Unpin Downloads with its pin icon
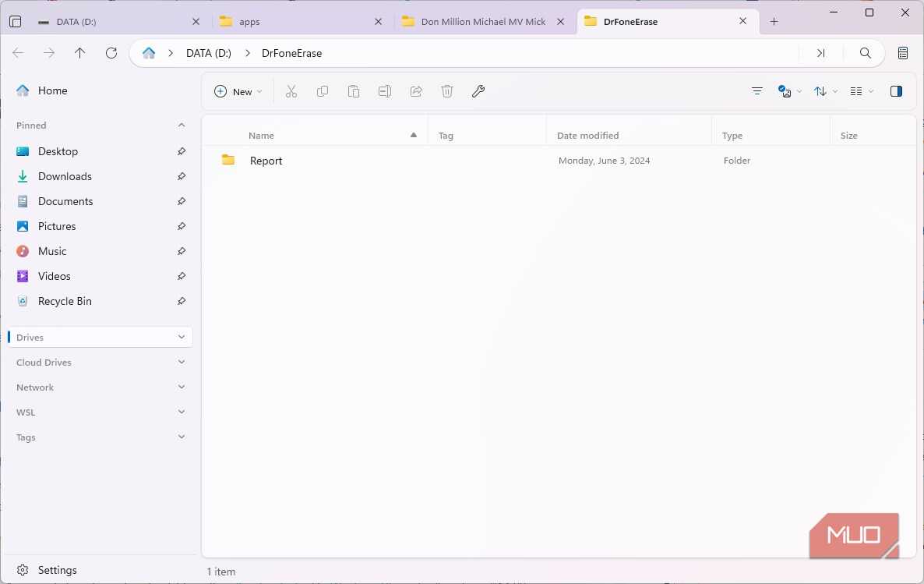Viewport: 924px width, 584px height. (182, 176)
